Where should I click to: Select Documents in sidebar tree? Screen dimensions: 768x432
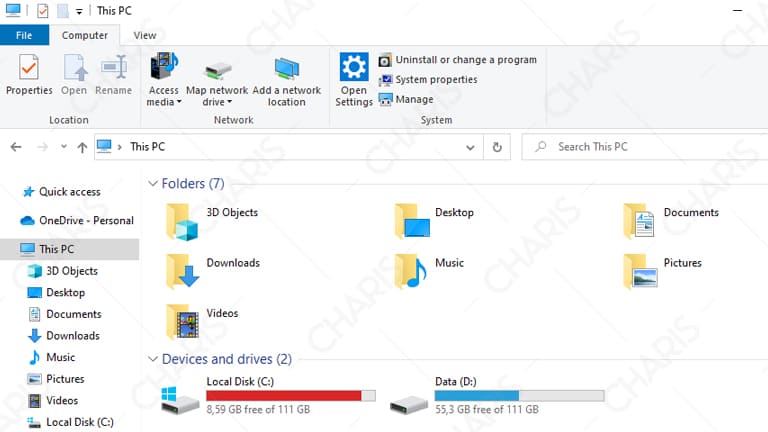pyautogui.click(x=65, y=314)
